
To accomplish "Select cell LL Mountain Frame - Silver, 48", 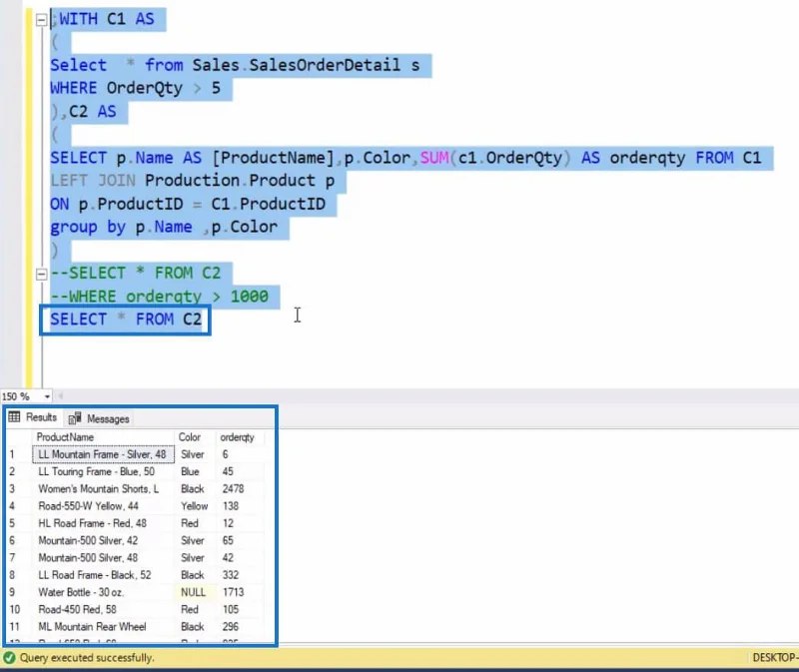I will (104, 454).
